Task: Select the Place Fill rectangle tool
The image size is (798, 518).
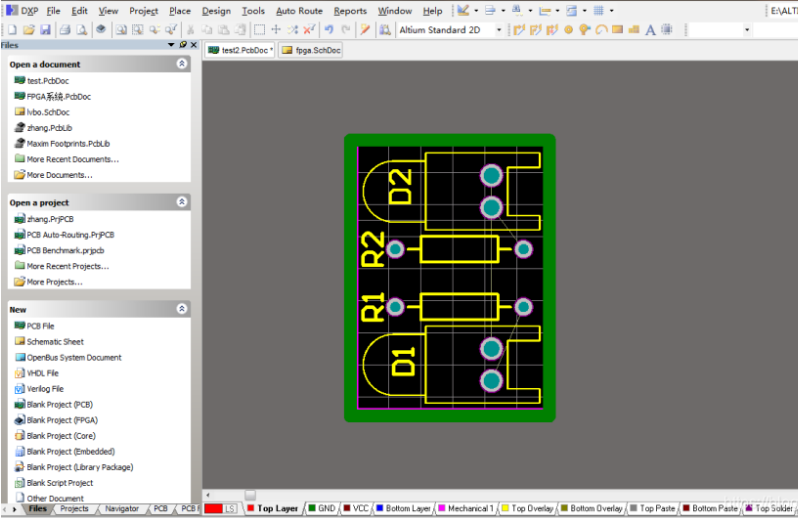Action: [617, 30]
